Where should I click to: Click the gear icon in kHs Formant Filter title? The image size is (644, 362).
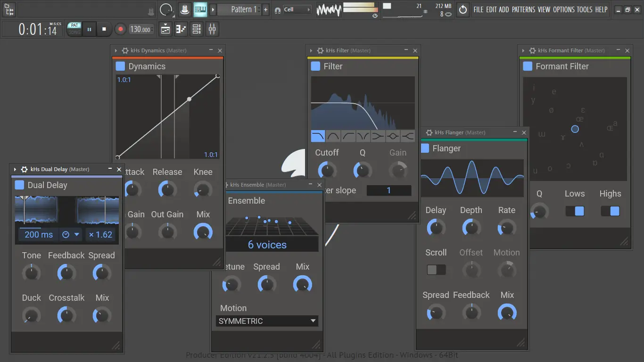click(532, 50)
